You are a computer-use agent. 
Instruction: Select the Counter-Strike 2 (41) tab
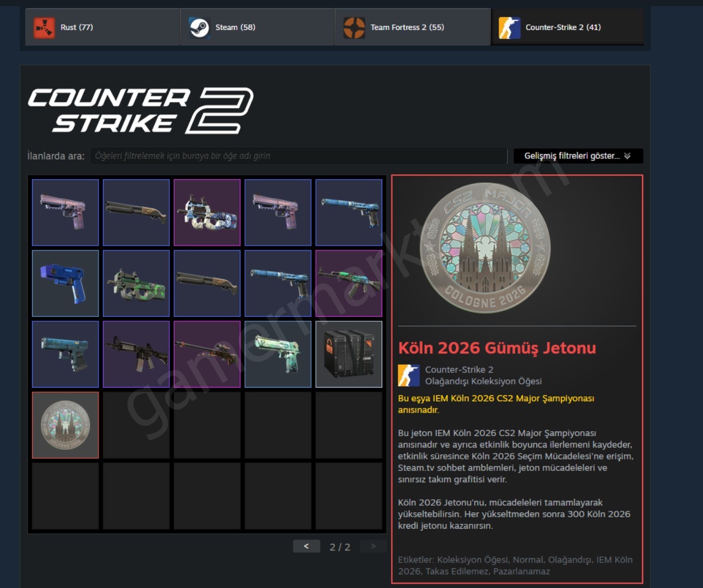pyautogui.click(x=567, y=27)
